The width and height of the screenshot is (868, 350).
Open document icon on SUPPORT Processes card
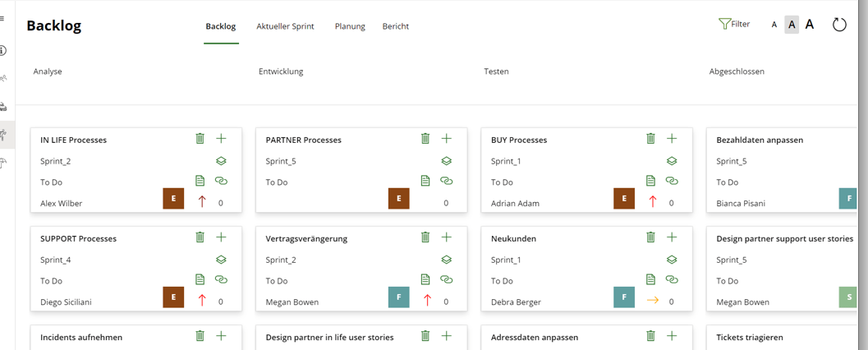[200, 279]
